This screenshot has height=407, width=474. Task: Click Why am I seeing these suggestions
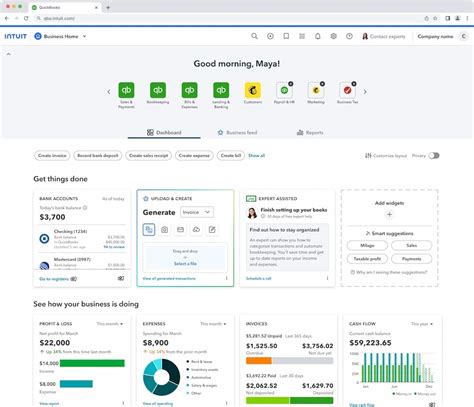click(389, 272)
